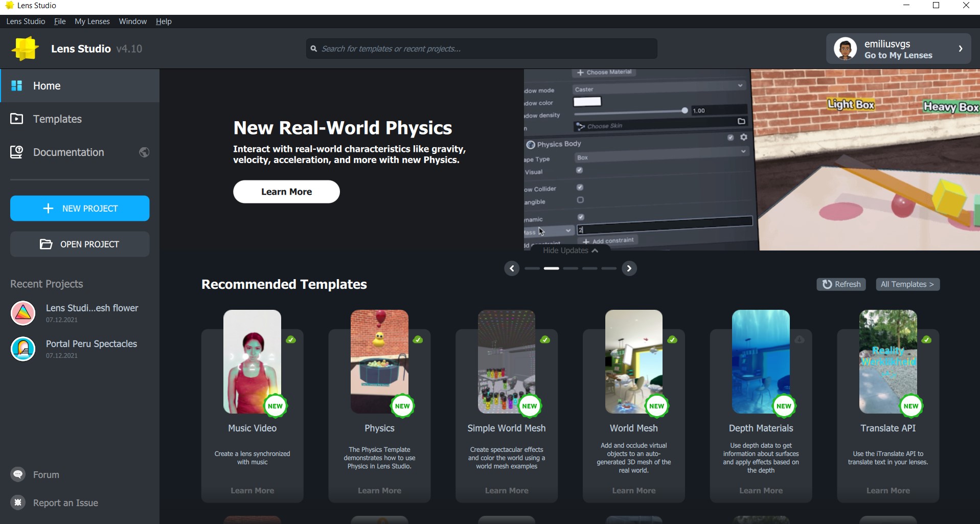This screenshot has height=524, width=980.
Task: Advance the banner with the right arrow
Action: [629, 268]
